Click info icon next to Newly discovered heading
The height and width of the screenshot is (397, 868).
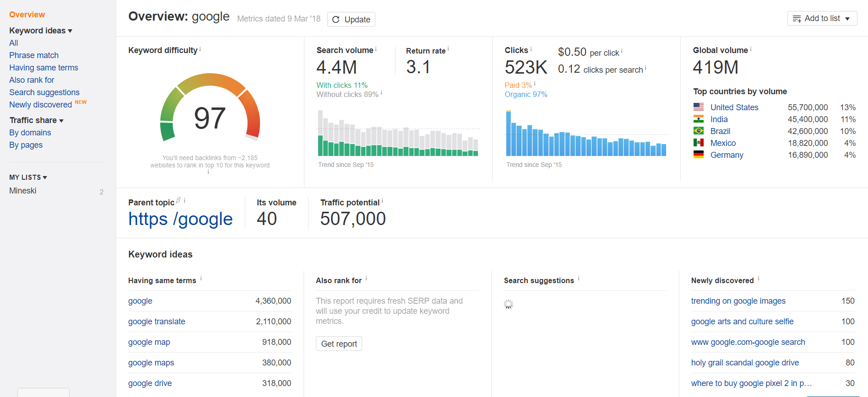[x=759, y=278]
